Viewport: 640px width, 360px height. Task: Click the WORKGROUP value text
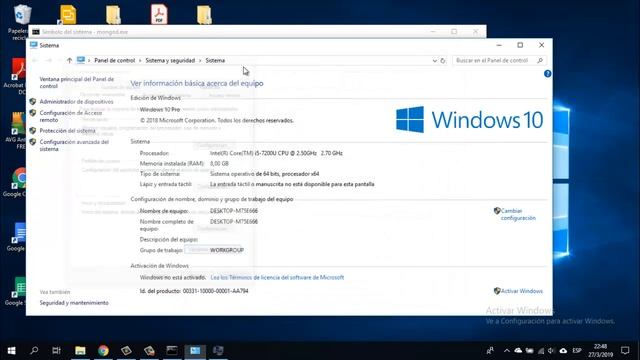(227, 250)
